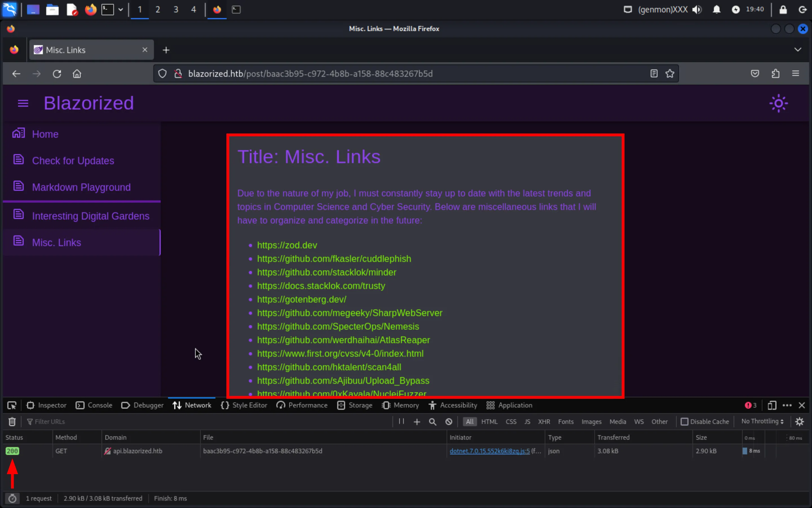Open the Pocket save icon
Viewport: 812px width, 508px height.
point(755,74)
